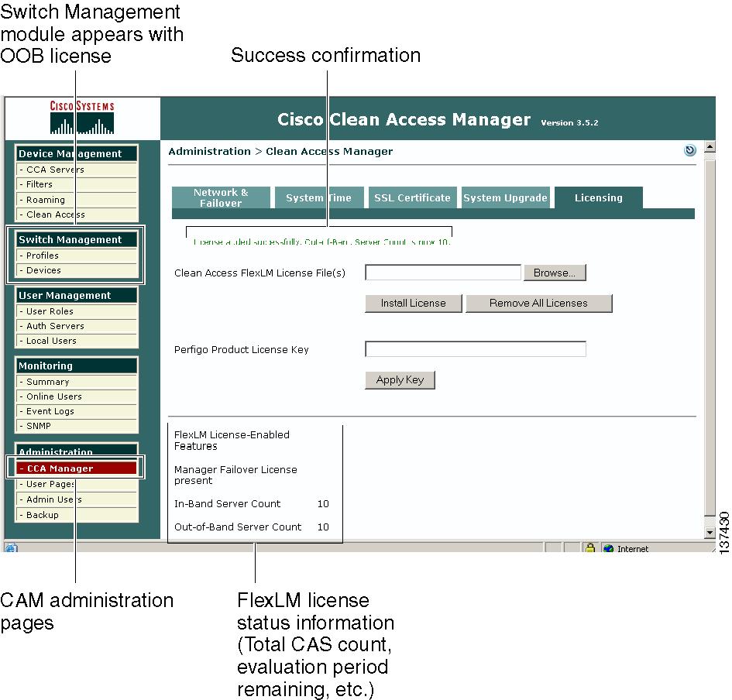This screenshot has height=700, width=732.
Task: Click the Administration module header
Action: (77, 450)
